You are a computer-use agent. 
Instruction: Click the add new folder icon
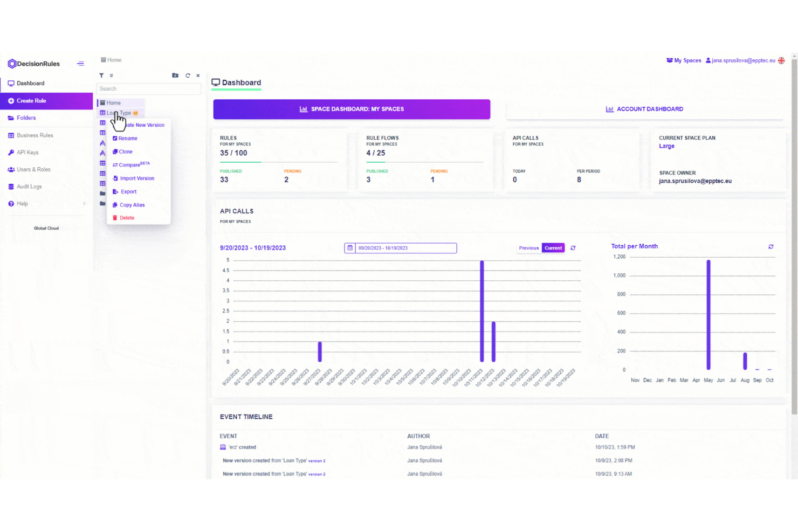click(175, 75)
